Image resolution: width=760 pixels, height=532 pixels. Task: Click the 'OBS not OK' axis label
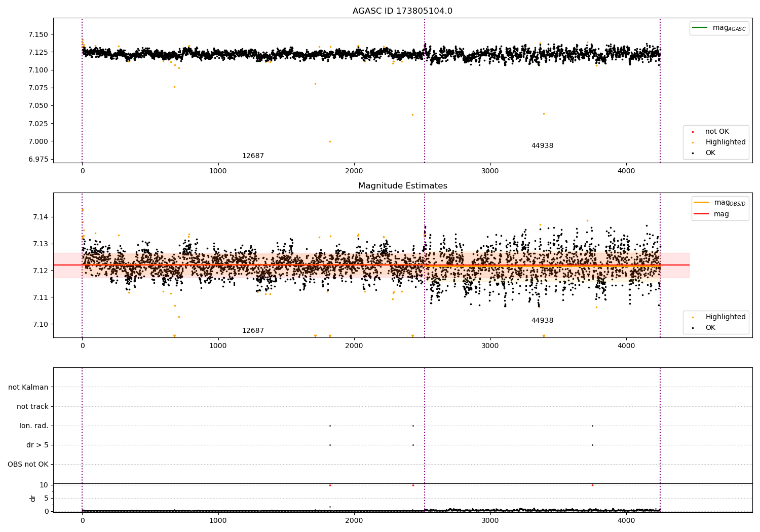(x=28, y=464)
